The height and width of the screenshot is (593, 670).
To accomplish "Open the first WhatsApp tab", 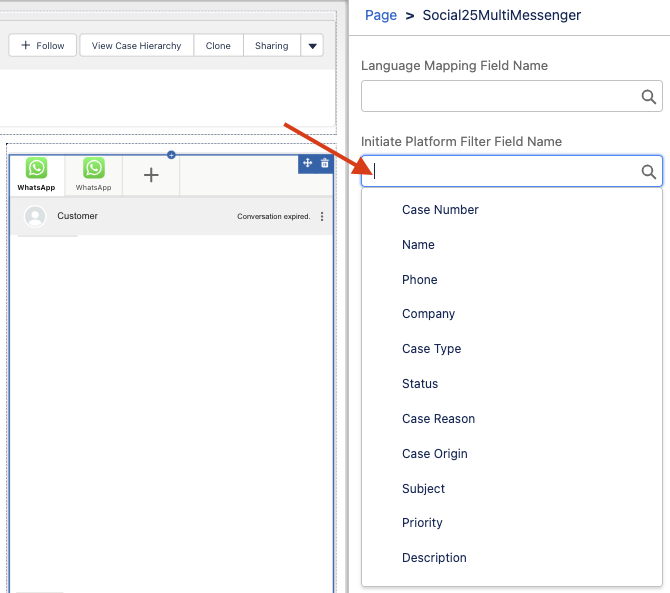I will 36,174.
